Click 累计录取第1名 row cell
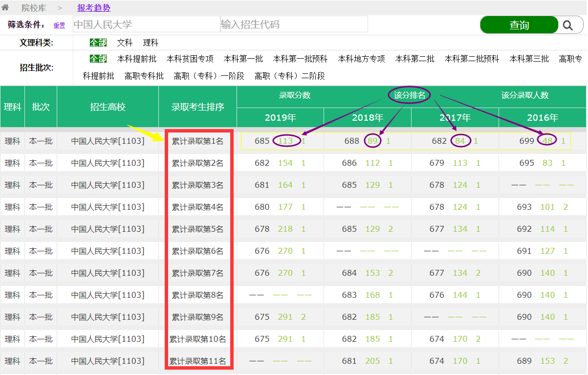Screen dimensions: 588x375 click(197, 141)
